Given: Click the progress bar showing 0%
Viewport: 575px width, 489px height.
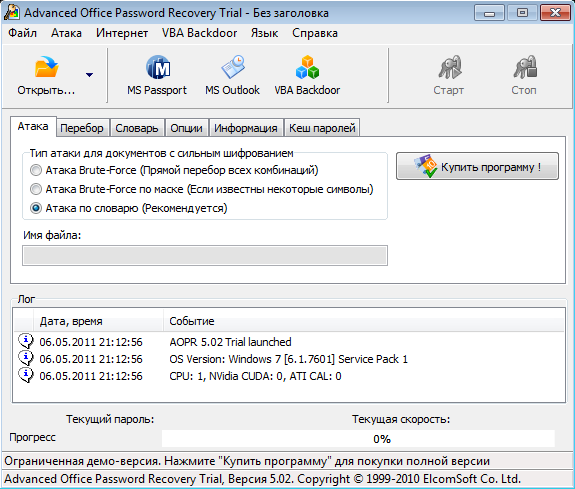Looking at the screenshot, I should [358, 439].
